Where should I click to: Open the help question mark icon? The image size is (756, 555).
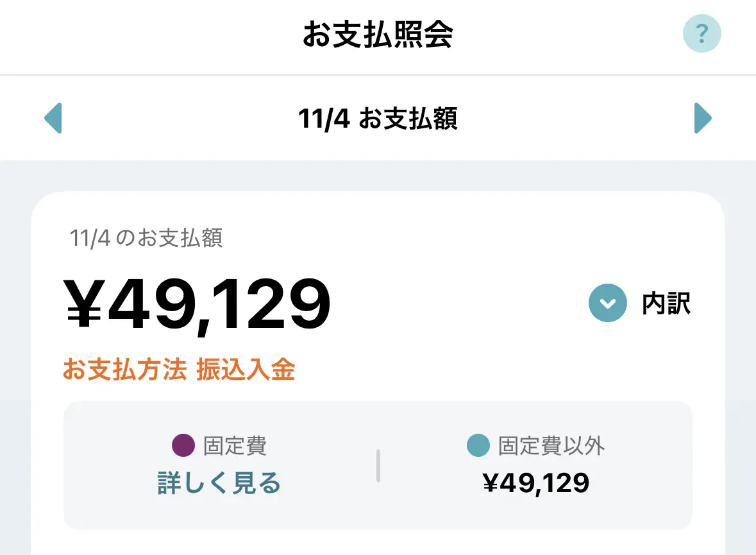point(701,33)
